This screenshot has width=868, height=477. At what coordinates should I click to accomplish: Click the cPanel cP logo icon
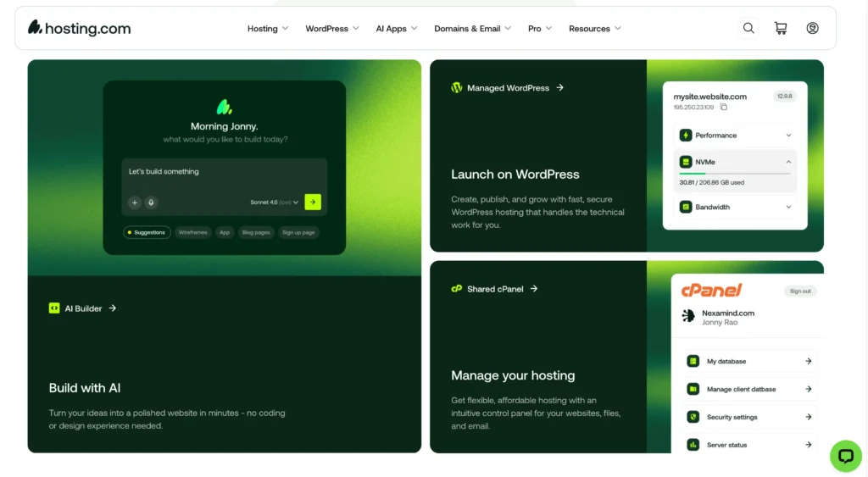click(x=456, y=288)
